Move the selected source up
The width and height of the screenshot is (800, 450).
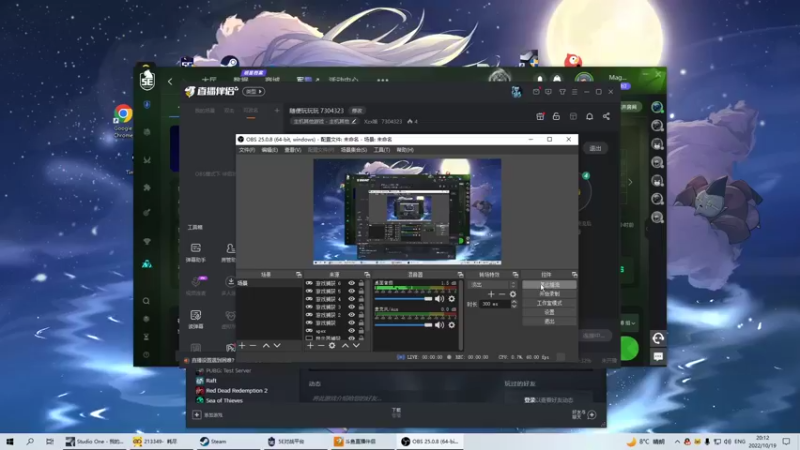point(345,345)
